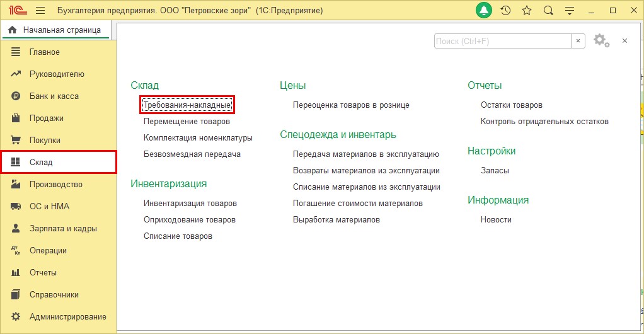Open Выработка материалов link
Image resolution: width=644 pixels, height=334 pixels.
coord(336,220)
